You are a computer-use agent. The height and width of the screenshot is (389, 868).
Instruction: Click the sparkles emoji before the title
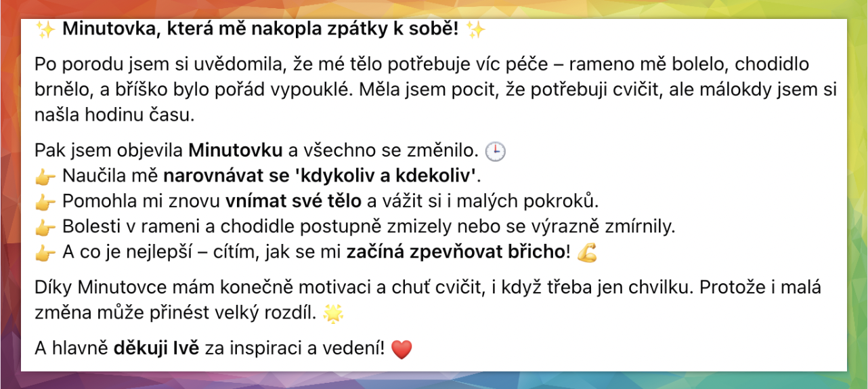(x=45, y=30)
